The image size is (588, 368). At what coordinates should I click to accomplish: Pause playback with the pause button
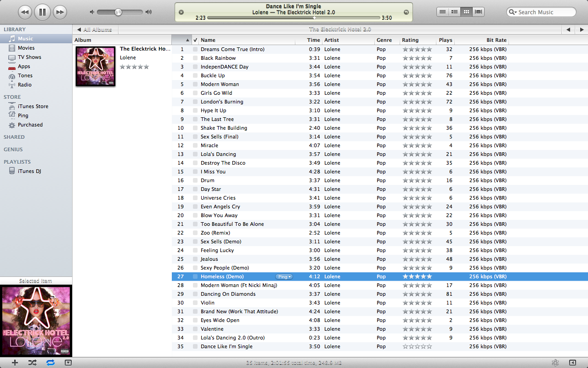click(x=42, y=12)
